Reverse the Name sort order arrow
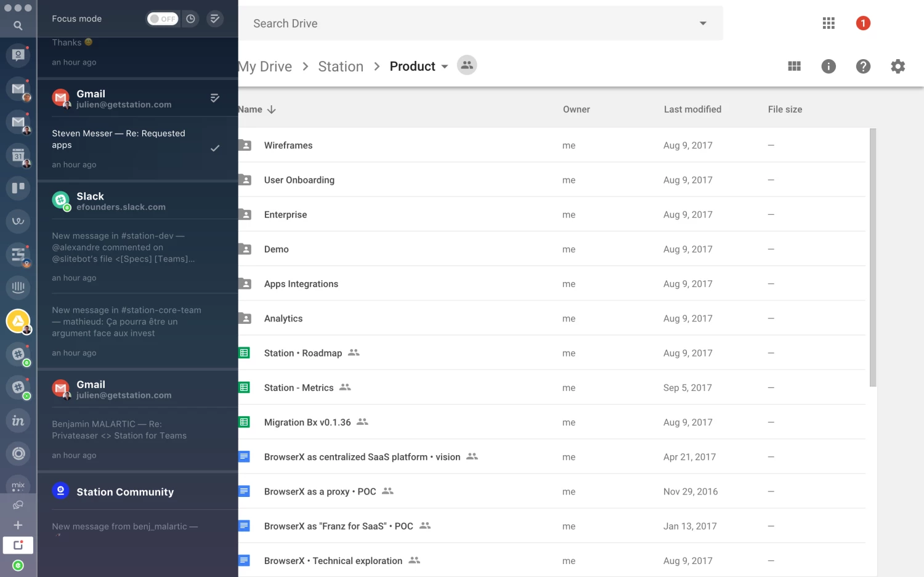Viewport: 924px width, 577px height. click(x=272, y=110)
